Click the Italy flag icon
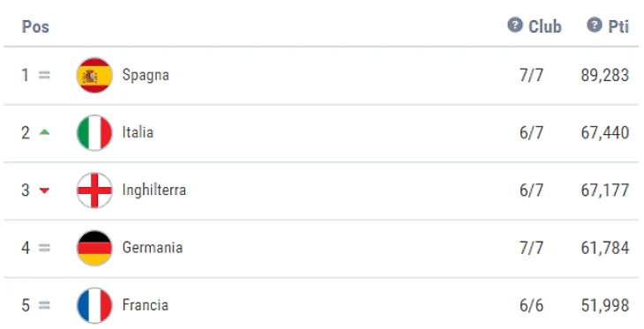The height and width of the screenshot is (329, 644). [94, 132]
